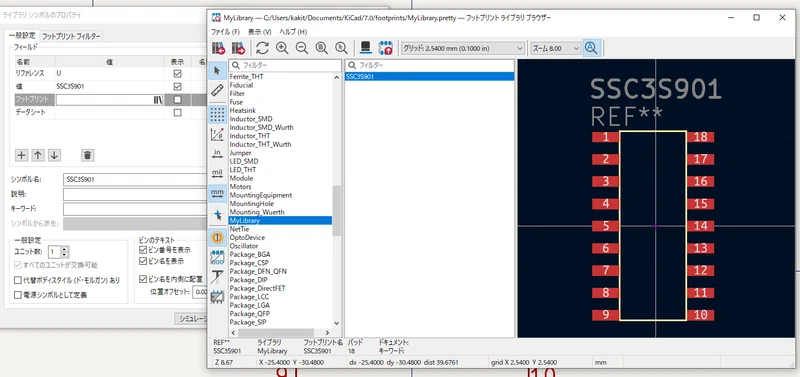Show the next footprint in the browser
Image resolution: width=800 pixels, height=377 pixels.
pos(238,48)
